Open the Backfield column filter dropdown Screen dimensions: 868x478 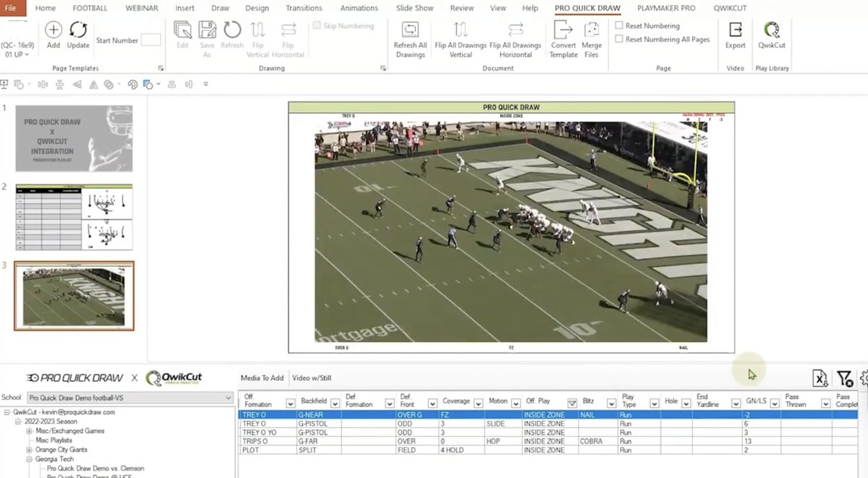tap(336, 404)
